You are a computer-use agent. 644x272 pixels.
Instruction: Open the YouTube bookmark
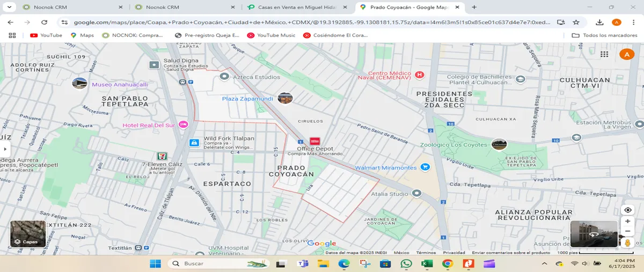click(x=46, y=35)
